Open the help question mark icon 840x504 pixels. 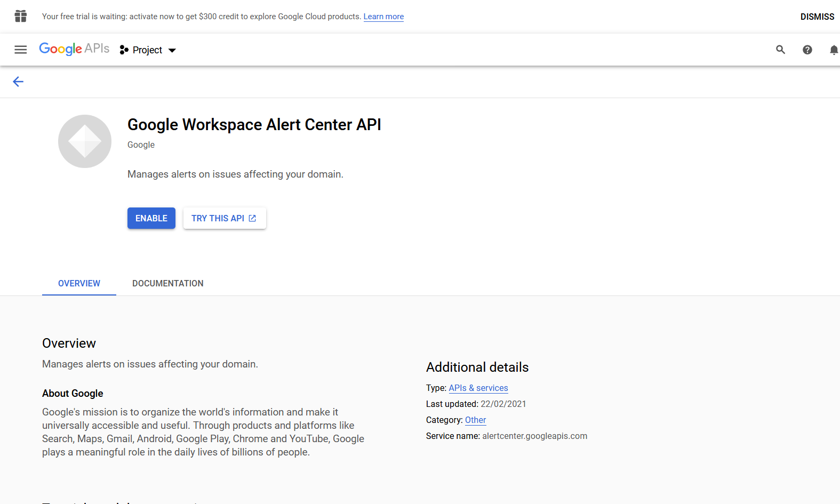807,50
